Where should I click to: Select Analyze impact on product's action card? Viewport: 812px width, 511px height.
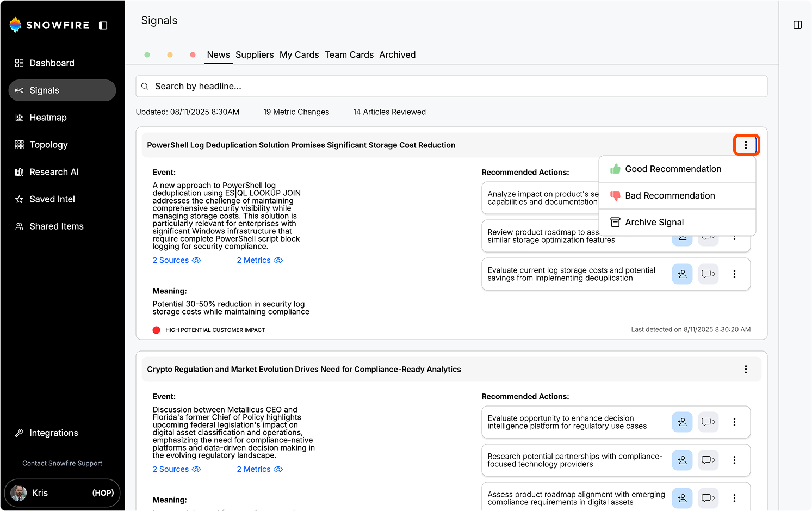tap(541, 198)
